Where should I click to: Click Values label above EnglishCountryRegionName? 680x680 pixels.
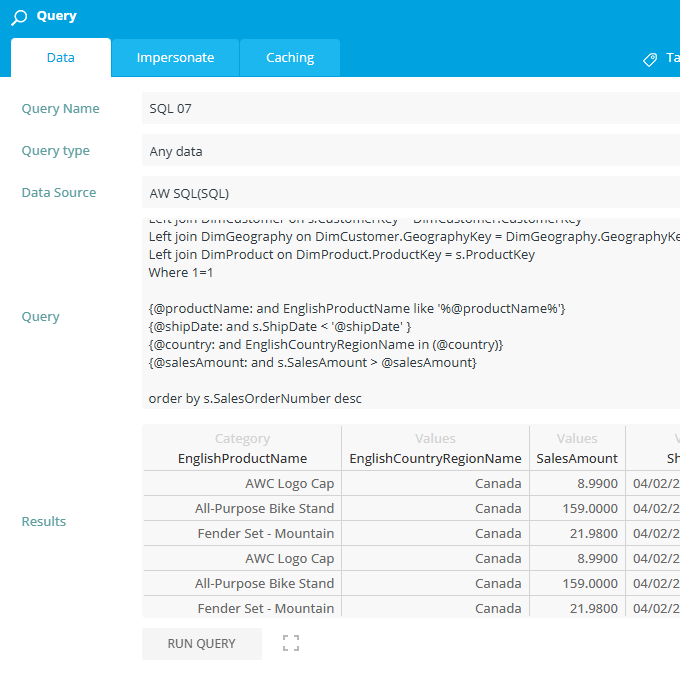[x=435, y=438]
